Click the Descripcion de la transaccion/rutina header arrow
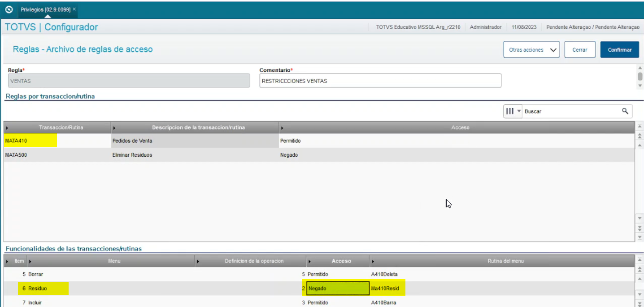644x307 pixels. click(114, 128)
